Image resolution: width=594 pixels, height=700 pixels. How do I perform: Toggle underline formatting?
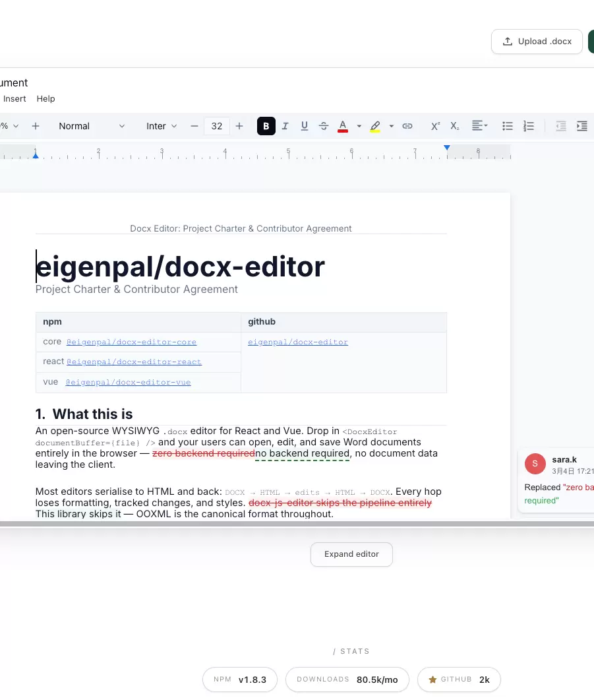click(305, 126)
